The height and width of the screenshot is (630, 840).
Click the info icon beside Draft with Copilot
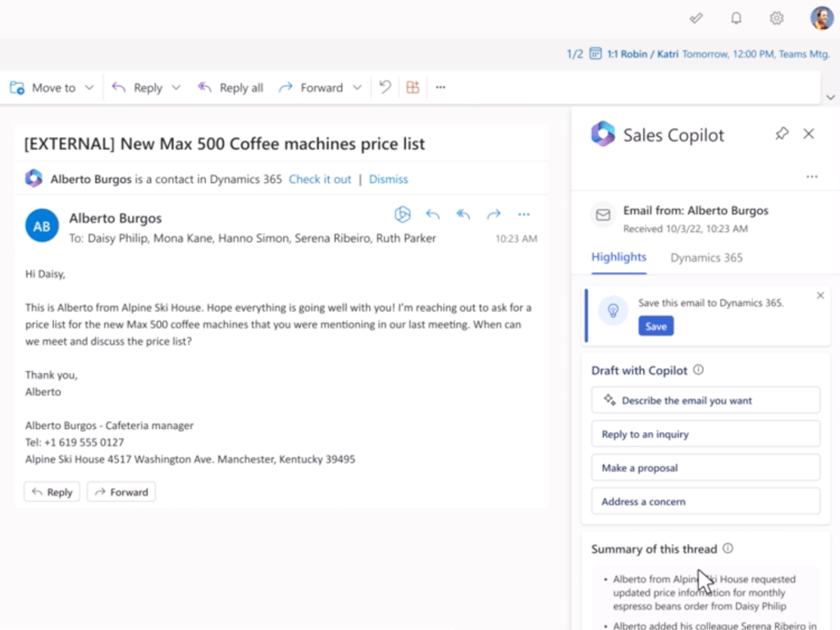(x=698, y=370)
